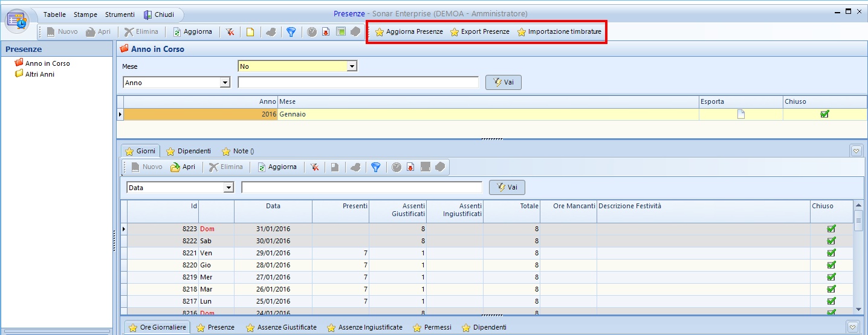
Task: Click the blue funnel filter icon in top toolbar
Action: coord(291,32)
